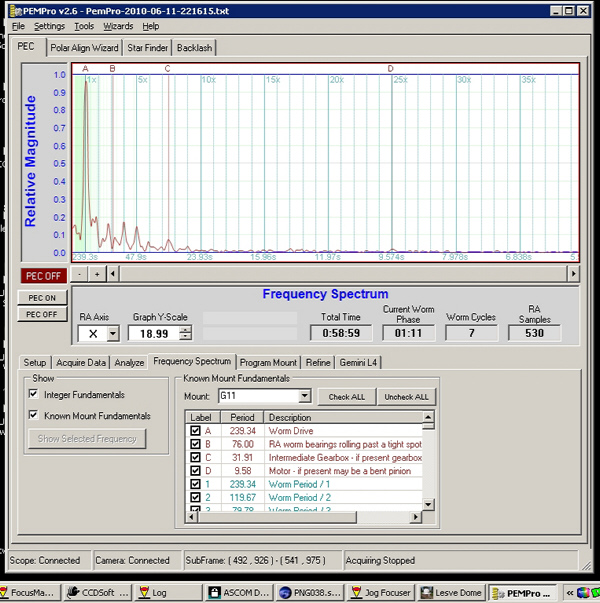Viewport: 600px width, 603px height.
Task: Click the Period column header
Action: pyautogui.click(x=242, y=417)
